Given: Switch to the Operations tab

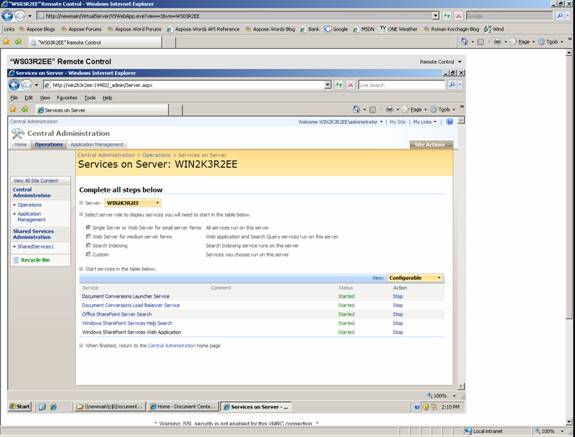Looking at the screenshot, I should (49, 144).
